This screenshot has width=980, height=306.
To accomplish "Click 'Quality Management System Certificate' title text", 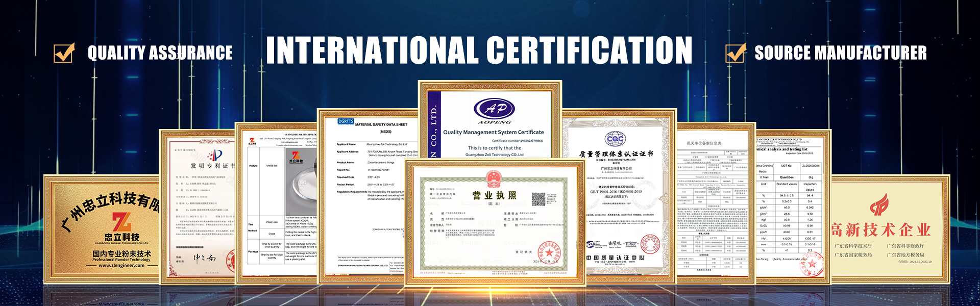I will (x=494, y=132).
